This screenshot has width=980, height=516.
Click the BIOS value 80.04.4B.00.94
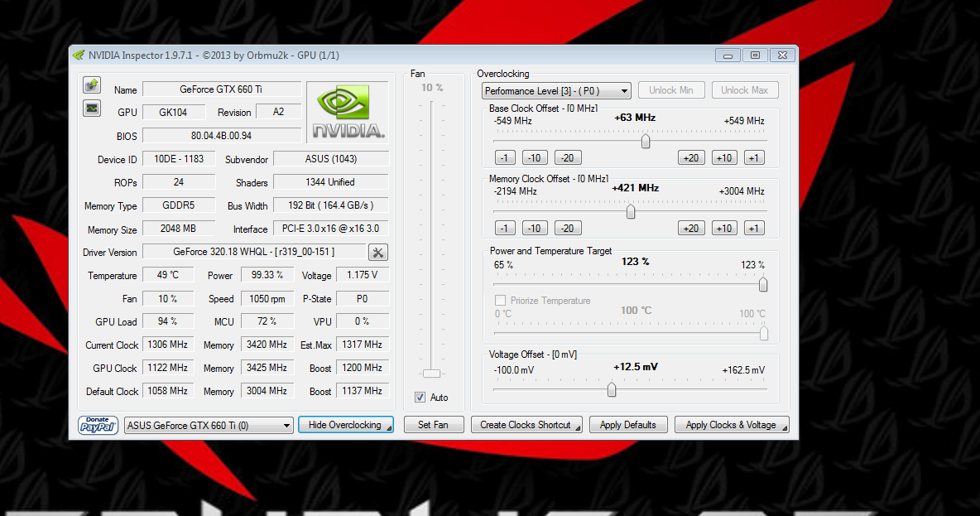221,136
